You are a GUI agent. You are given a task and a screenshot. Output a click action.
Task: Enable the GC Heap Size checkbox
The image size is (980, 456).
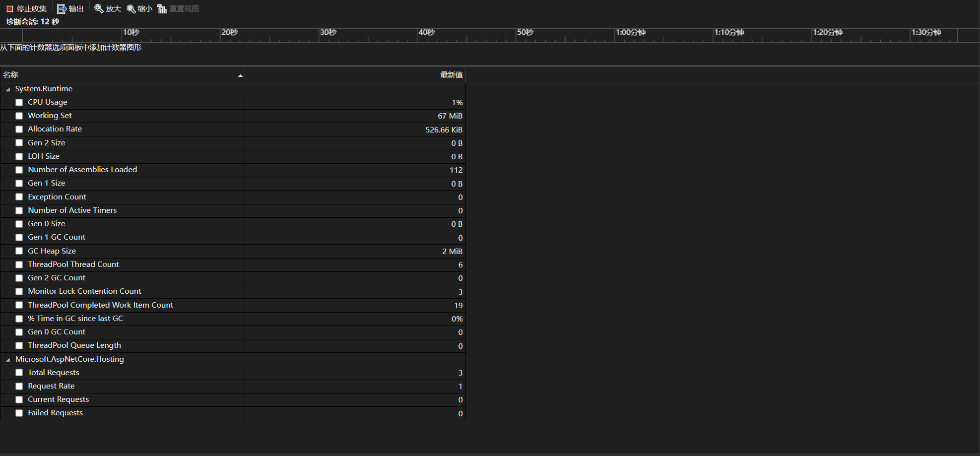(x=19, y=251)
